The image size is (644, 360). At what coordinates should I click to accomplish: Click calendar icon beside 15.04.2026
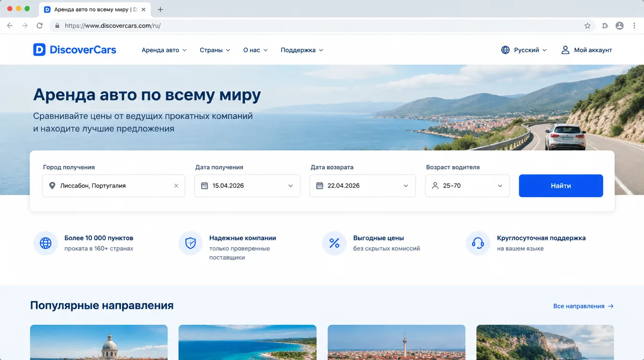(x=205, y=186)
